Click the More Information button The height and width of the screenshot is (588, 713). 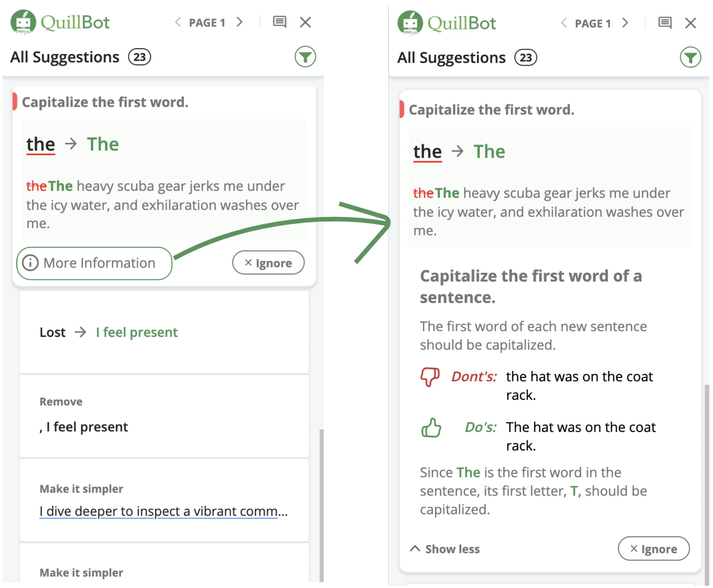point(94,263)
